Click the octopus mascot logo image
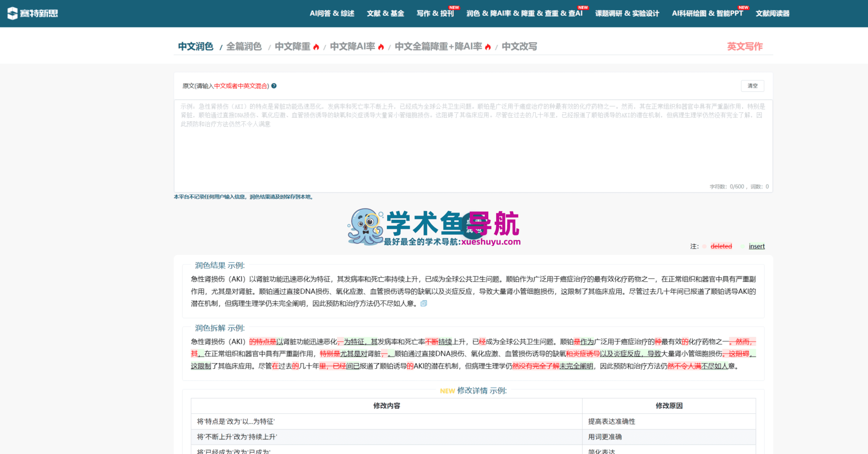 pos(365,226)
